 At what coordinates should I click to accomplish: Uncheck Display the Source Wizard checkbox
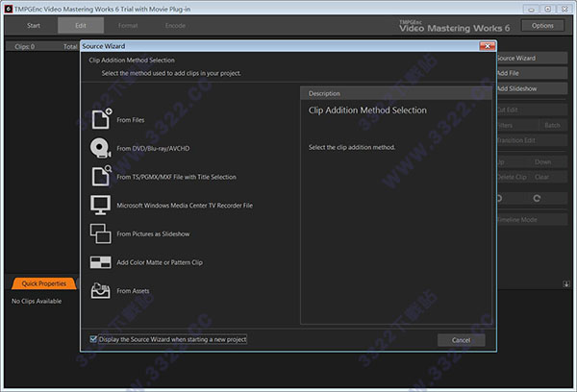93,339
